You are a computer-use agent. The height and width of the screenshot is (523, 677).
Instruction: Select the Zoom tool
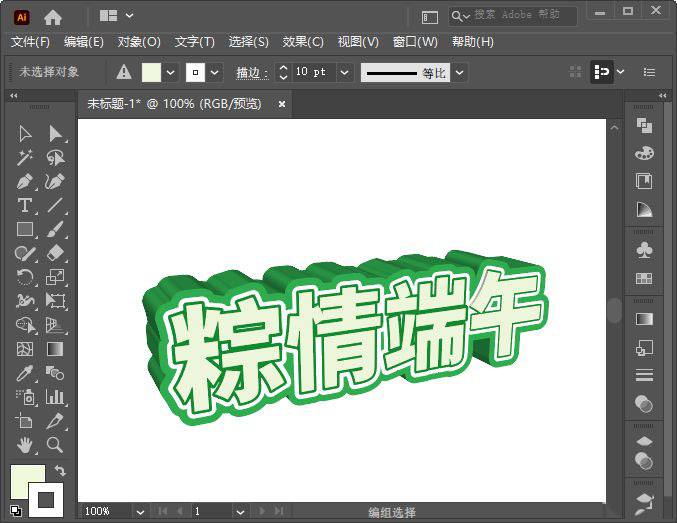pos(55,445)
